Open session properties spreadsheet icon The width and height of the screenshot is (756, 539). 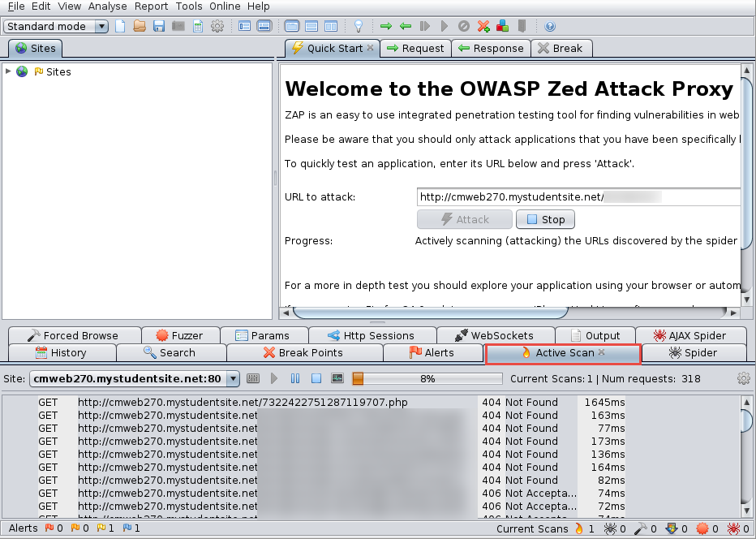click(198, 26)
